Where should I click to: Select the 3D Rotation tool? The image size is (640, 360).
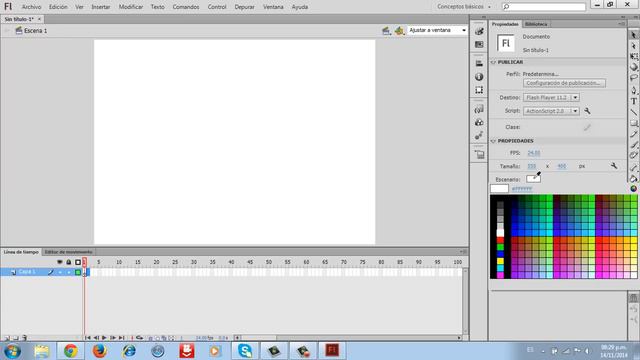[633, 67]
